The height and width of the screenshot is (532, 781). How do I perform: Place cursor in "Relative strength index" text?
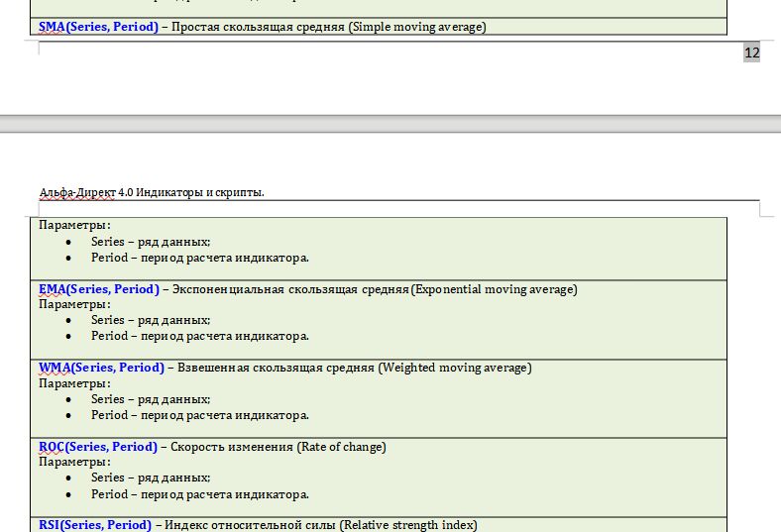(x=408, y=525)
